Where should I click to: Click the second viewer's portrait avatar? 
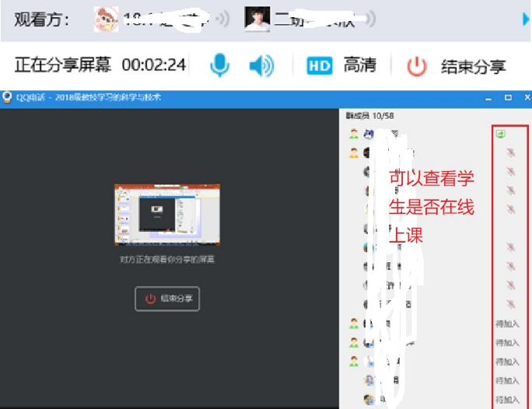[x=257, y=19]
